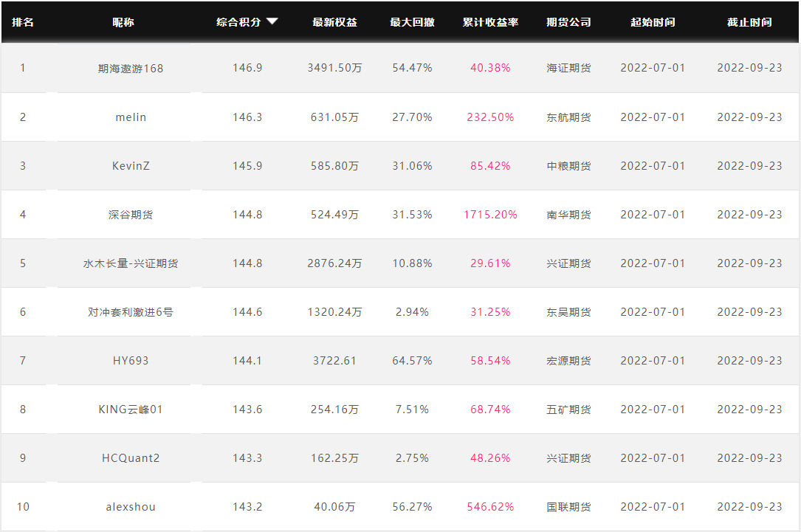801x532 pixels.
Task: Click the 综合积分 column header text
Action: click(238, 22)
